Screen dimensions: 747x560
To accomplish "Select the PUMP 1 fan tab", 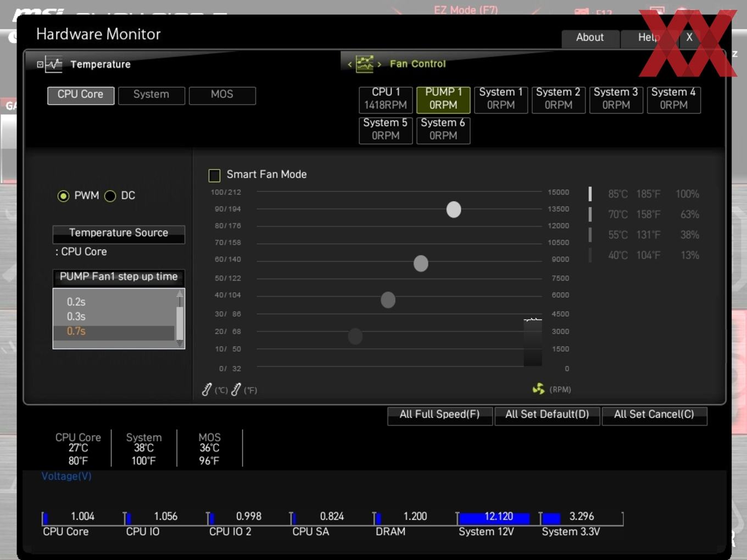I will [x=444, y=99].
